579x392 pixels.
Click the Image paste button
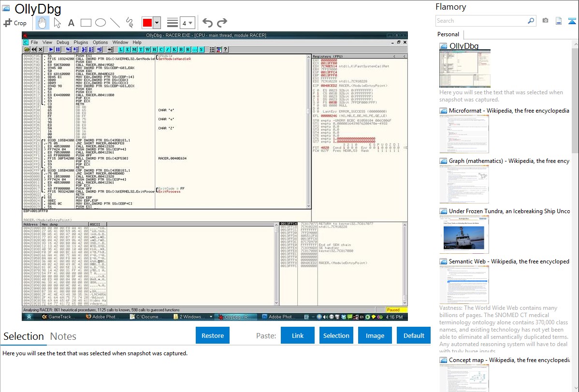[x=375, y=335]
